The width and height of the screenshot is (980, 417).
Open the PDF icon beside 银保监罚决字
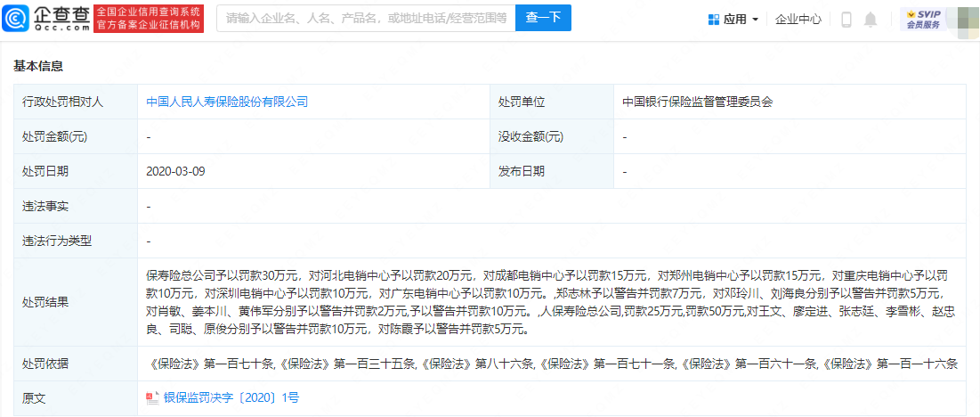[152, 397]
